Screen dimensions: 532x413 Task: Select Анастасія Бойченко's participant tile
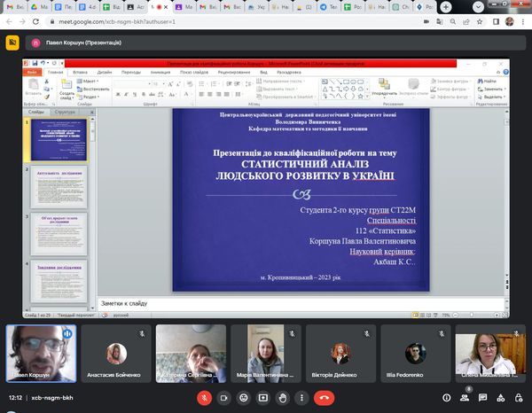click(x=116, y=355)
